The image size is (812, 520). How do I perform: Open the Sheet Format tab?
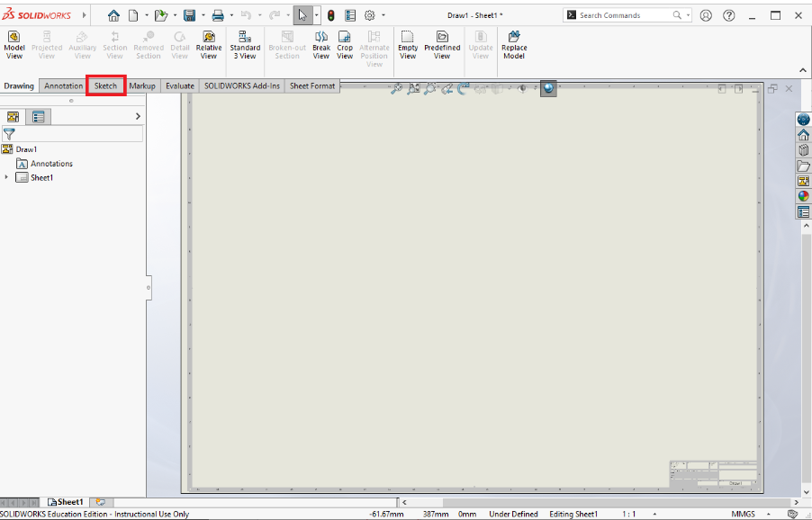311,85
